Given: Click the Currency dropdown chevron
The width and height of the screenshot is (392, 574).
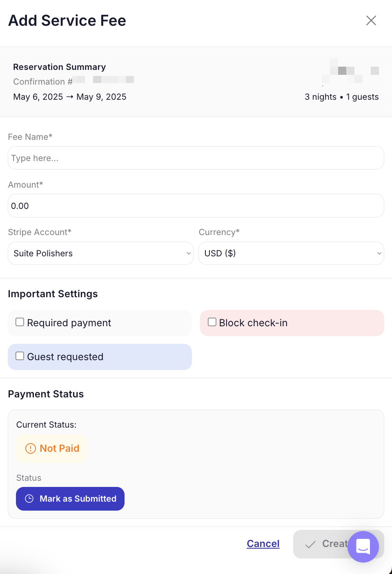Looking at the screenshot, I should coord(379,253).
